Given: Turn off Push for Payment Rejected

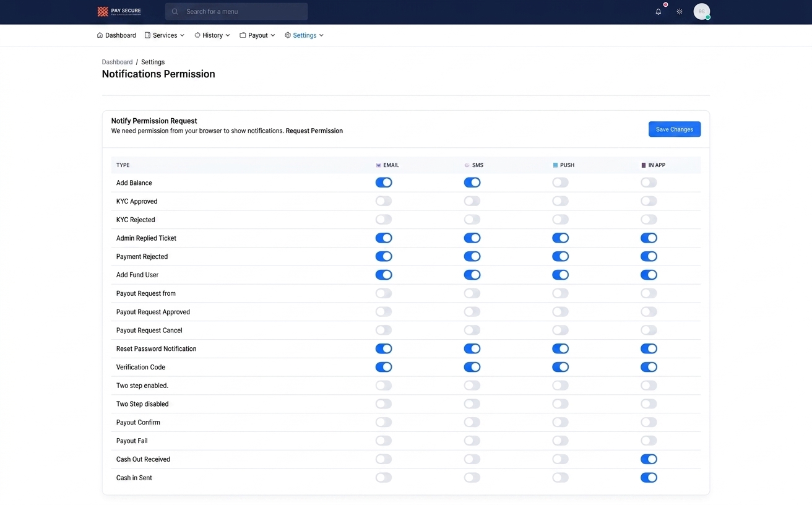Looking at the screenshot, I should [x=561, y=256].
